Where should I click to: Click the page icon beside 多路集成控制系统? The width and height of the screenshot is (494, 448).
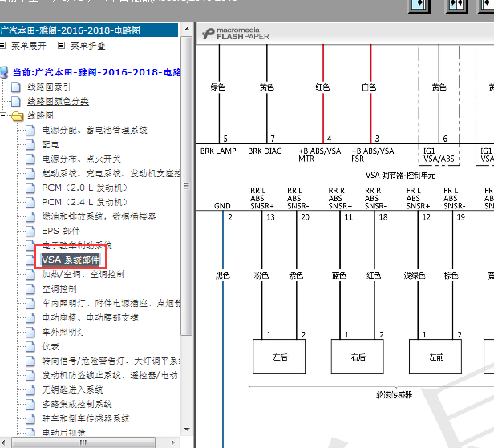(x=30, y=404)
